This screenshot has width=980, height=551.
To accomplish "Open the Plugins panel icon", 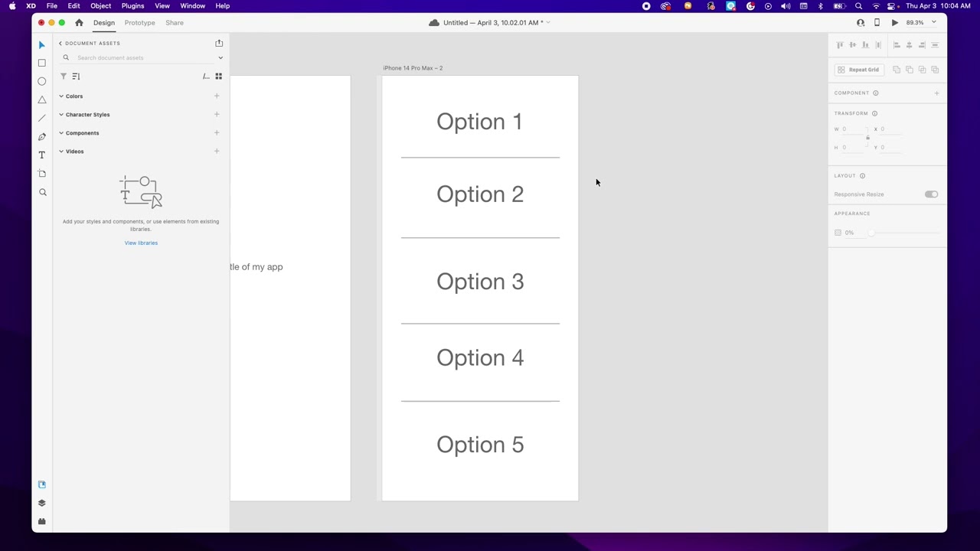I will [42, 521].
